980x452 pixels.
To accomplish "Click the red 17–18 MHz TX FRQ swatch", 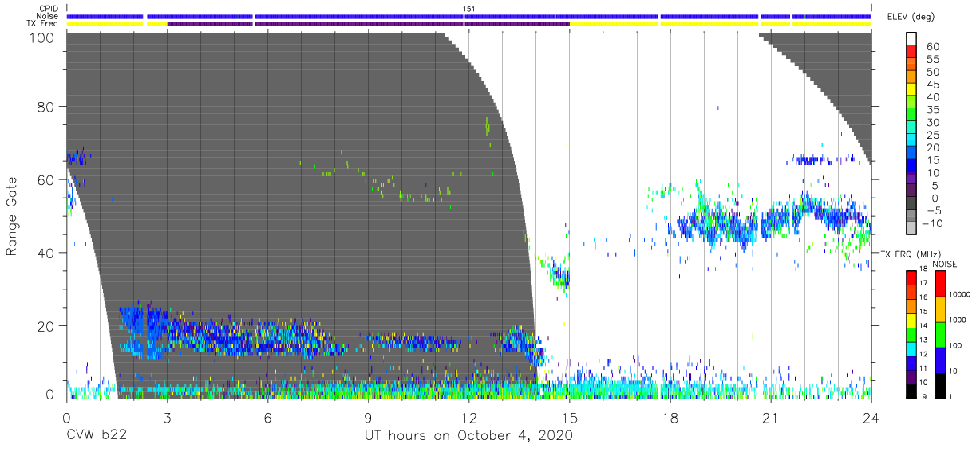I will 911,278.
